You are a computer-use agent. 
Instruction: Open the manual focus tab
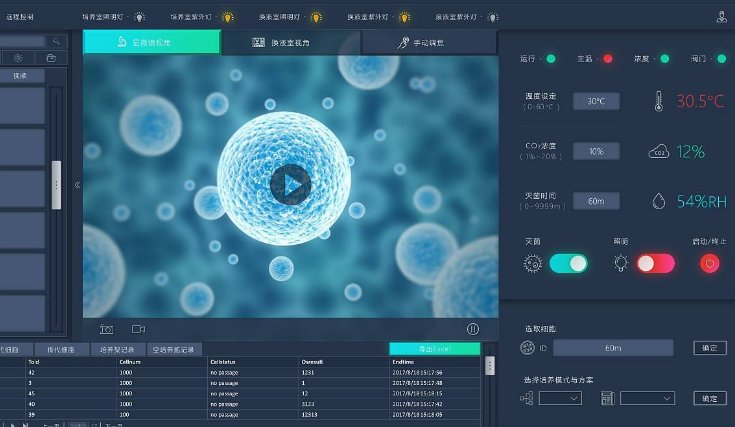(x=429, y=43)
